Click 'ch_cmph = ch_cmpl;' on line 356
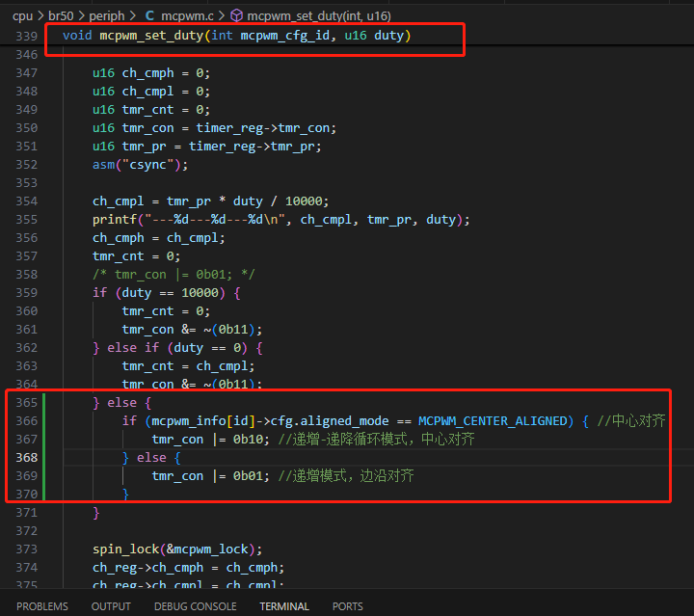Screen dimensions: 694x616 pyautogui.click(x=158, y=238)
